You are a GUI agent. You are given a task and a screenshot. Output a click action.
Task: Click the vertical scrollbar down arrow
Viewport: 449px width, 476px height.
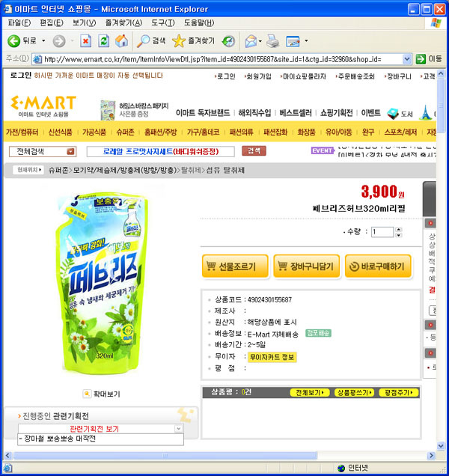(441, 445)
